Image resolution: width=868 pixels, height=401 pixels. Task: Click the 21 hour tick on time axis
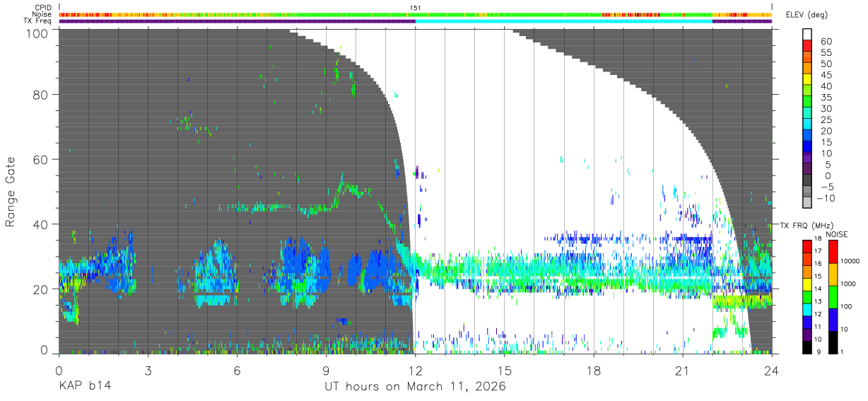tap(682, 369)
